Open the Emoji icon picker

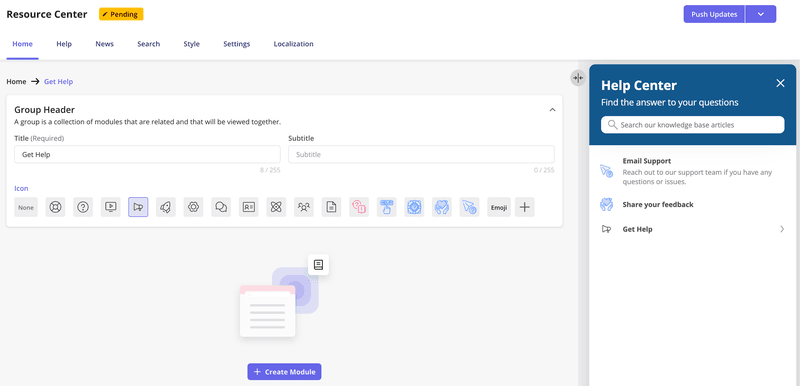pos(498,207)
